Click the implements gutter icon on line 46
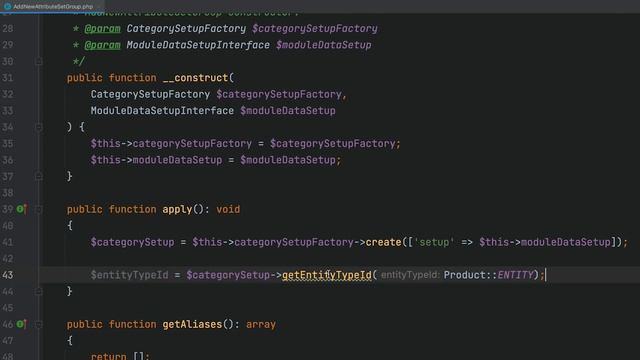This screenshot has height=360, width=640. click(21, 324)
